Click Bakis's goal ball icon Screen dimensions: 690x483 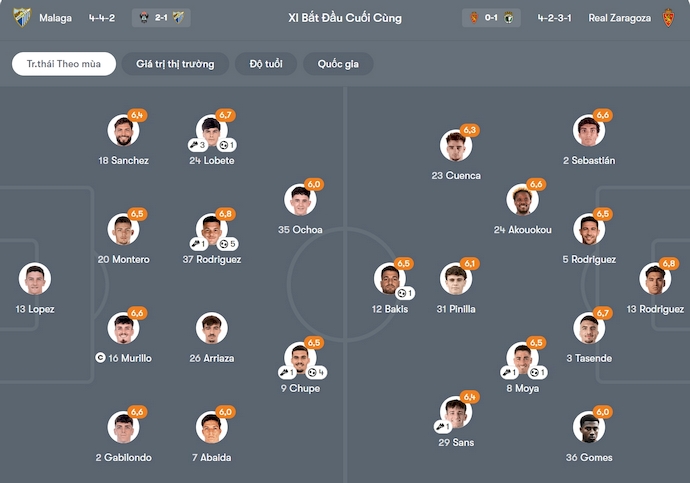click(402, 293)
